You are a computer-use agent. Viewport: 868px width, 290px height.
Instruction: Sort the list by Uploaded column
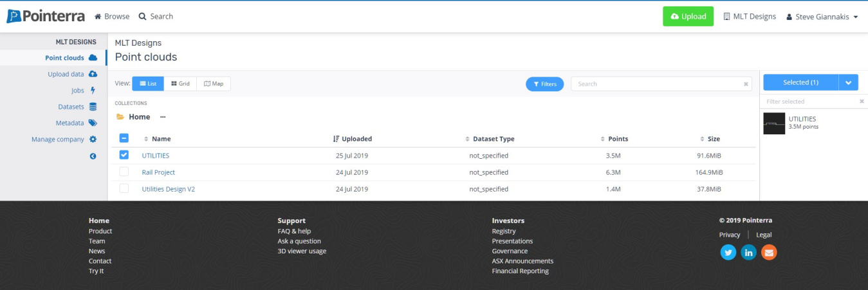(x=353, y=139)
